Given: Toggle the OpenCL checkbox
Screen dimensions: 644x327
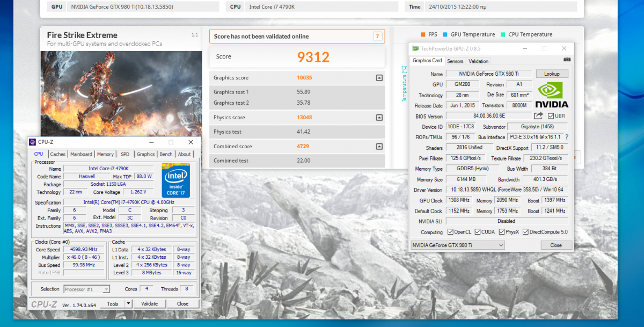Looking at the screenshot, I should point(450,232).
